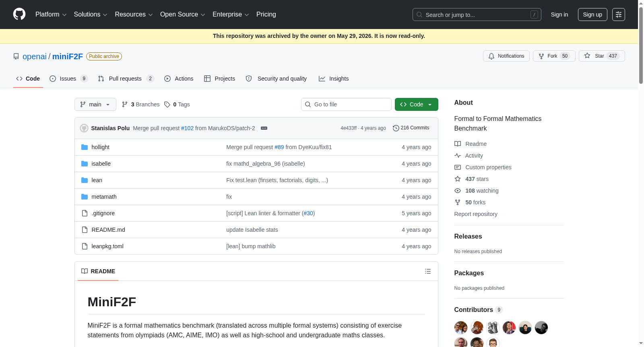644x347 pixels.
Task: Click the bell icon in Notifications button
Action: point(491,56)
